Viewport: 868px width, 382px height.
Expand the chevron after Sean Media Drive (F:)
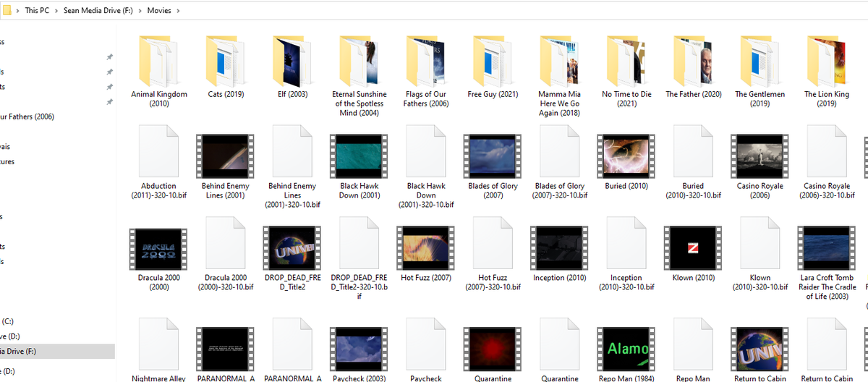(142, 11)
